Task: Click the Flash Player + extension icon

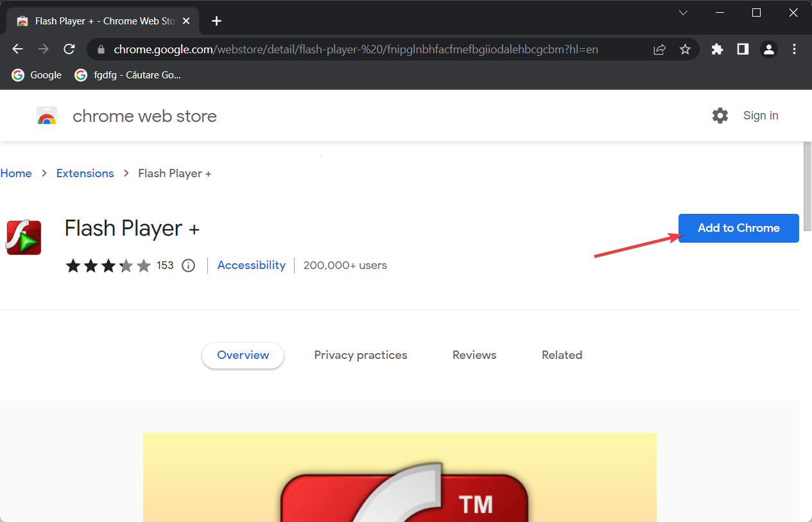Action: tap(24, 238)
